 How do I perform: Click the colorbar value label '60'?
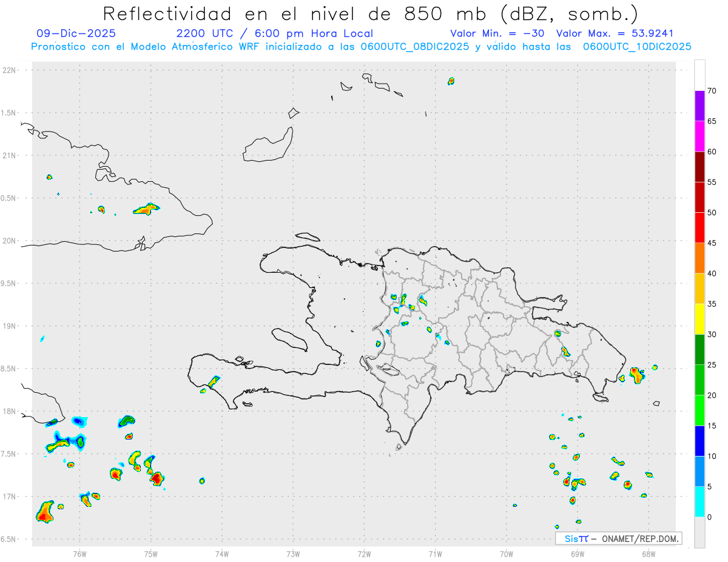[712, 152]
